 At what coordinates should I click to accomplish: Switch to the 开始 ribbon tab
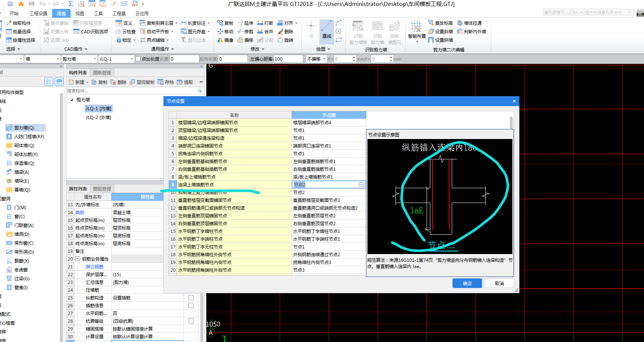click(x=14, y=13)
